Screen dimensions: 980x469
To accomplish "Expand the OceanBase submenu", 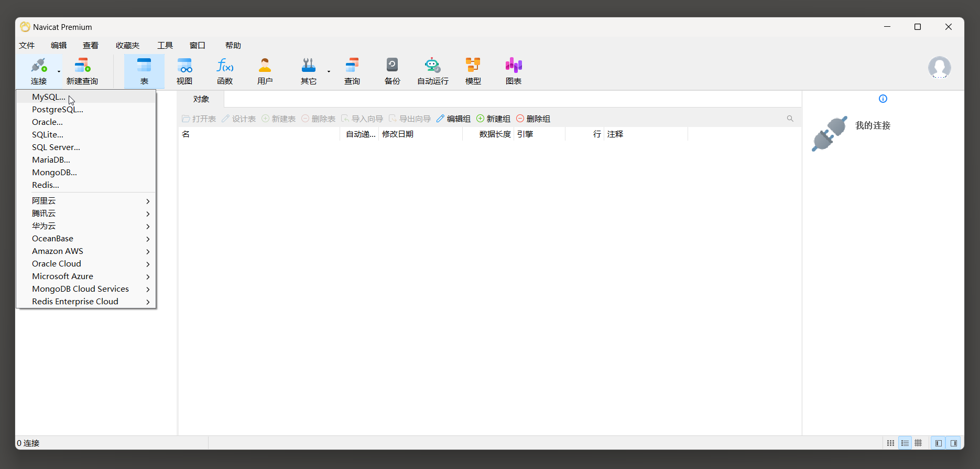I will [86, 238].
